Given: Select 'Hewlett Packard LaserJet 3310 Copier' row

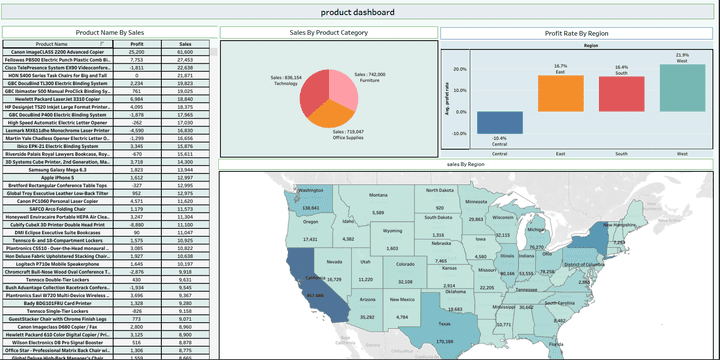Looking at the screenshot, I should click(106, 99).
